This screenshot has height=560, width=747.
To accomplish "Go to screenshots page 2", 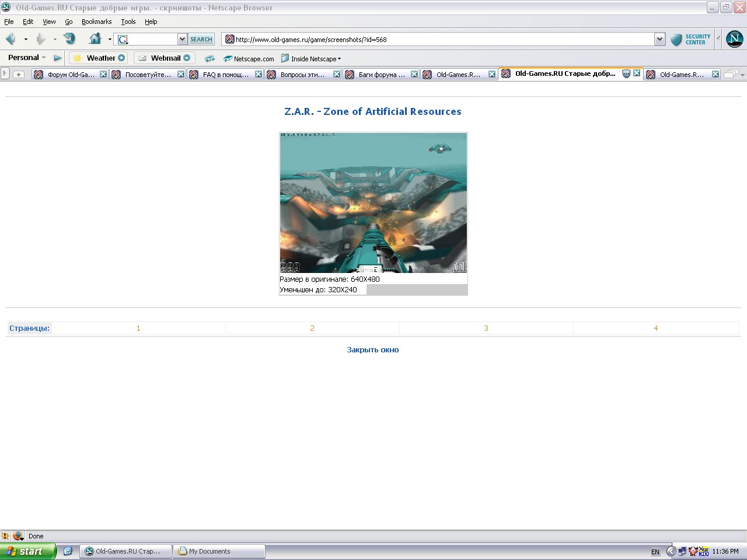I will pos(312,328).
